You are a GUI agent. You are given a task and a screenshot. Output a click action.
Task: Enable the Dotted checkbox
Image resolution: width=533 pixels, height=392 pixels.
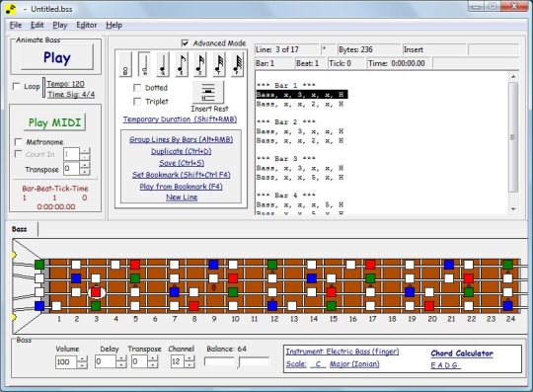coord(137,88)
